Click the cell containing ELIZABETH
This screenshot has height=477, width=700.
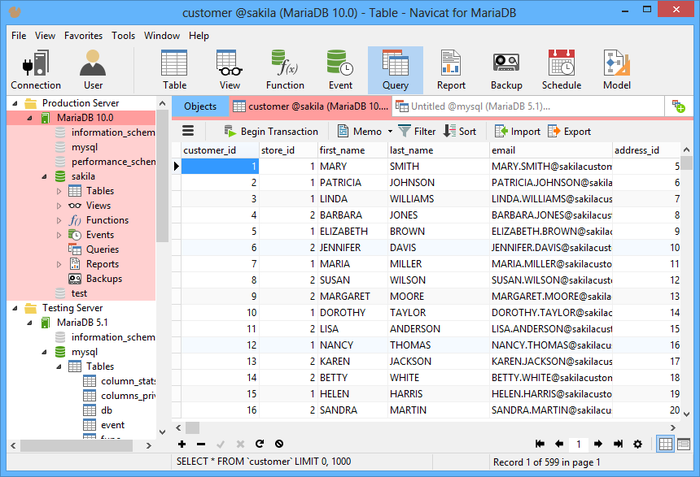(x=353, y=231)
